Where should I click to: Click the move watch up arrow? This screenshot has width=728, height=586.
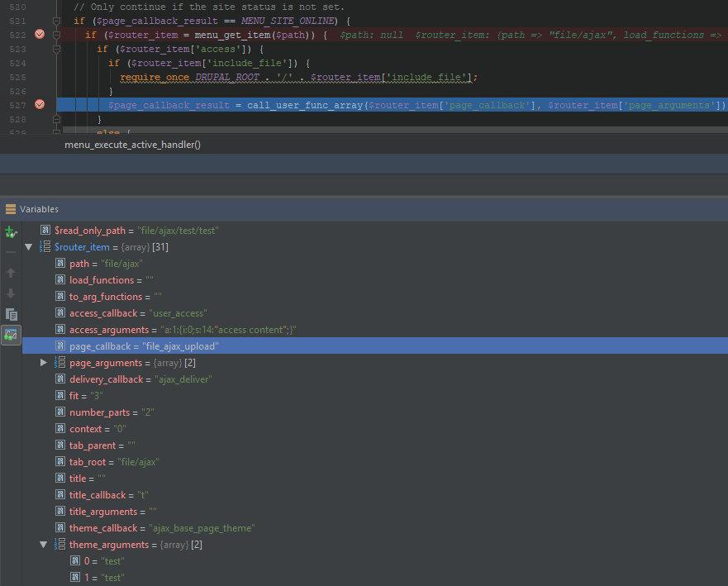pyautogui.click(x=11, y=272)
